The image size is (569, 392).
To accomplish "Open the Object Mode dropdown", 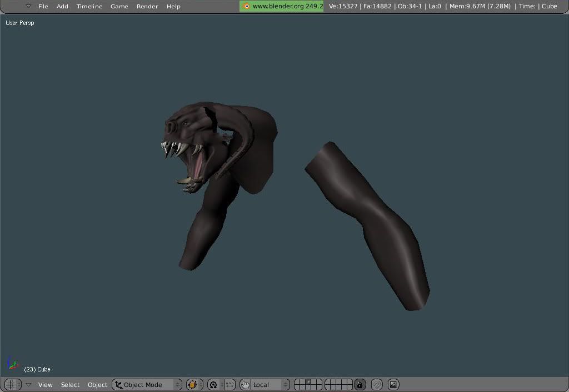I will pos(147,385).
